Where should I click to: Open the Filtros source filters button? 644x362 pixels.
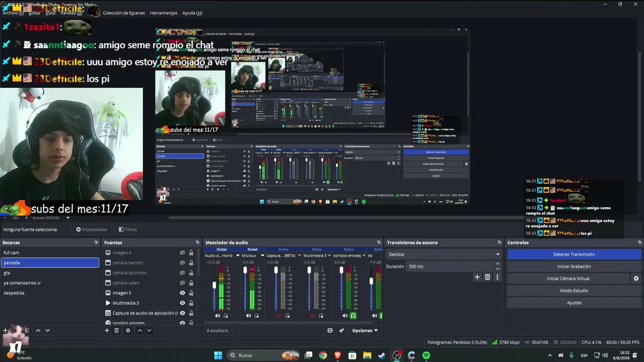(x=128, y=229)
